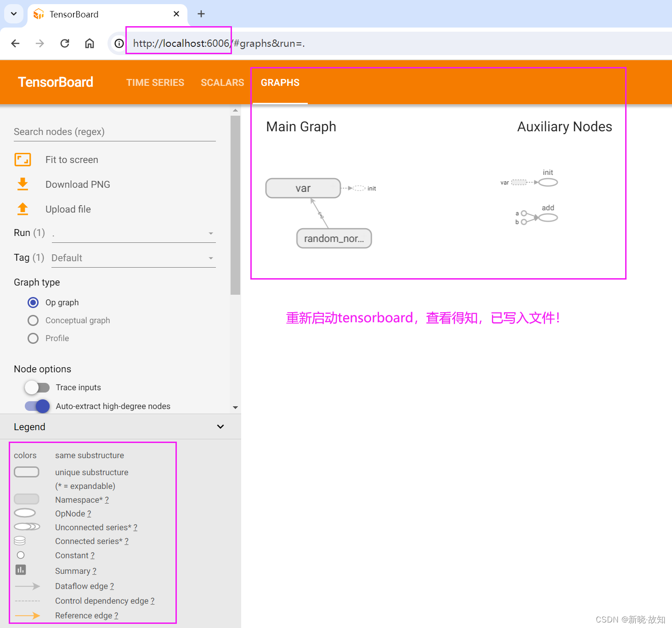Click the Unconnected series legend icon
Viewport: 672px width, 628px height.
click(x=27, y=527)
